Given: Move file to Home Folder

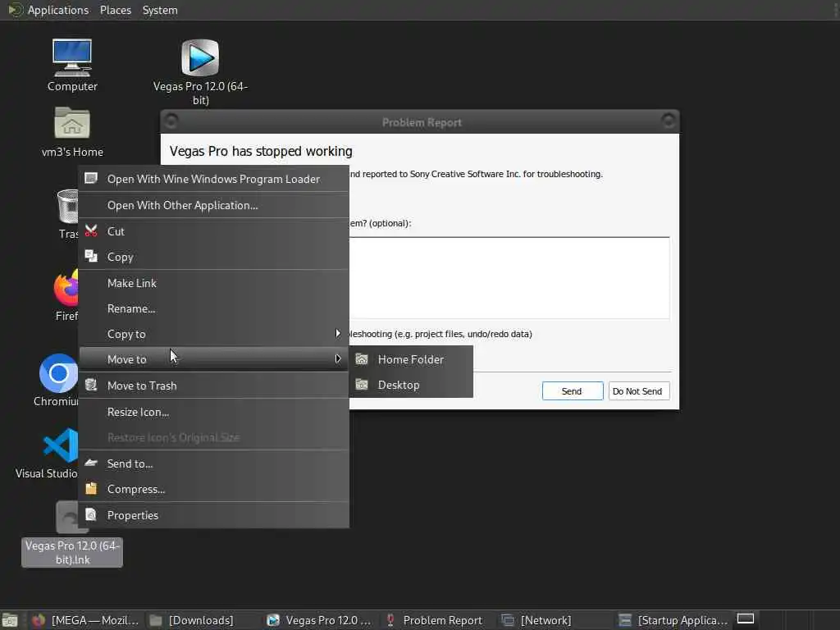Looking at the screenshot, I should pyautogui.click(x=411, y=359).
